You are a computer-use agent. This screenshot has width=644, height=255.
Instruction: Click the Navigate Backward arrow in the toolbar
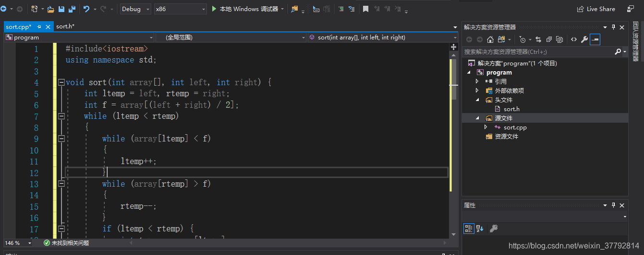[4, 9]
